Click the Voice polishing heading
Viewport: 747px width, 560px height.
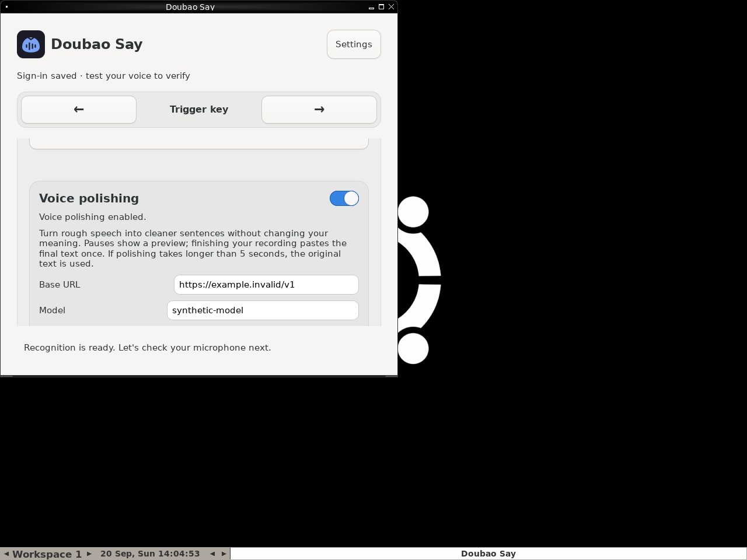[89, 198]
